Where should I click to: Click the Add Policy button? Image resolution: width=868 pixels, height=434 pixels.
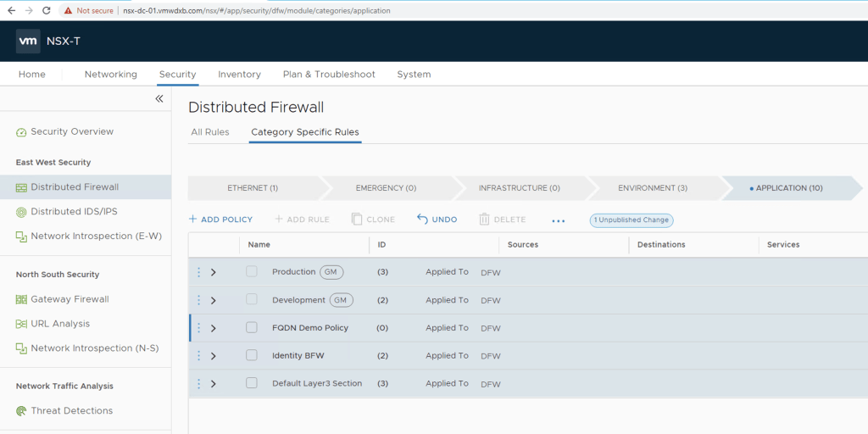click(x=220, y=220)
